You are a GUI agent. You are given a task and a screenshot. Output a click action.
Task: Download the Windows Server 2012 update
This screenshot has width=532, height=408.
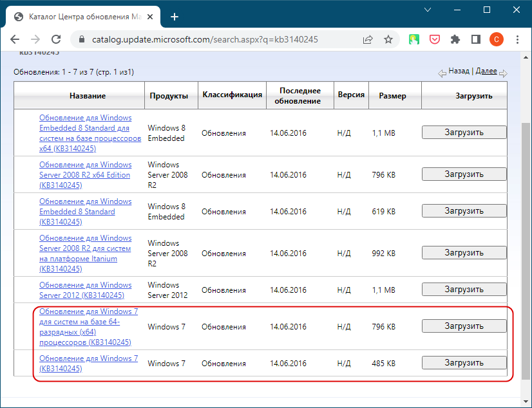[464, 290]
